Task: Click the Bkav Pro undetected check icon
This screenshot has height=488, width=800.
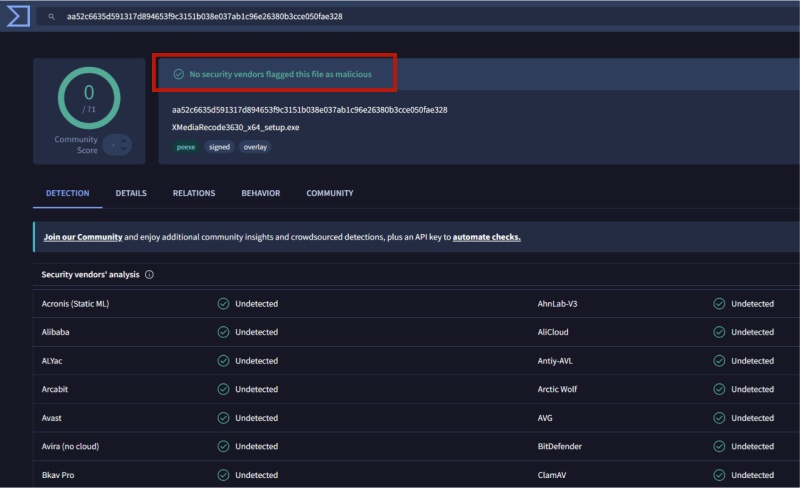Action: click(x=223, y=475)
